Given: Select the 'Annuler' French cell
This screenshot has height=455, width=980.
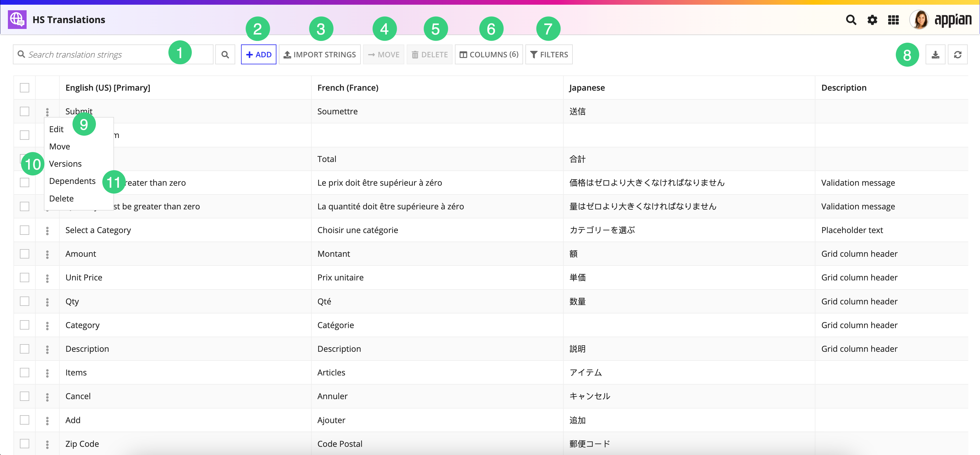Looking at the screenshot, I should pos(437,396).
